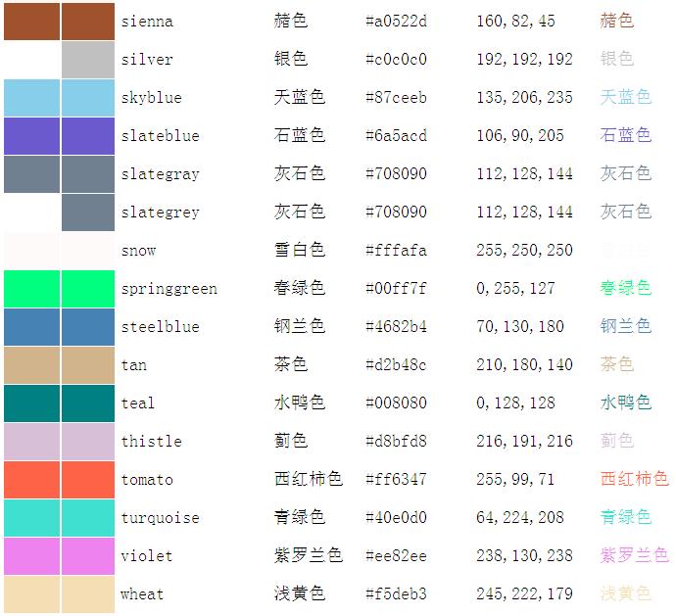Click the "turquoise" name
This screenshot has width=676, height=616.
[x=161, y=519]
